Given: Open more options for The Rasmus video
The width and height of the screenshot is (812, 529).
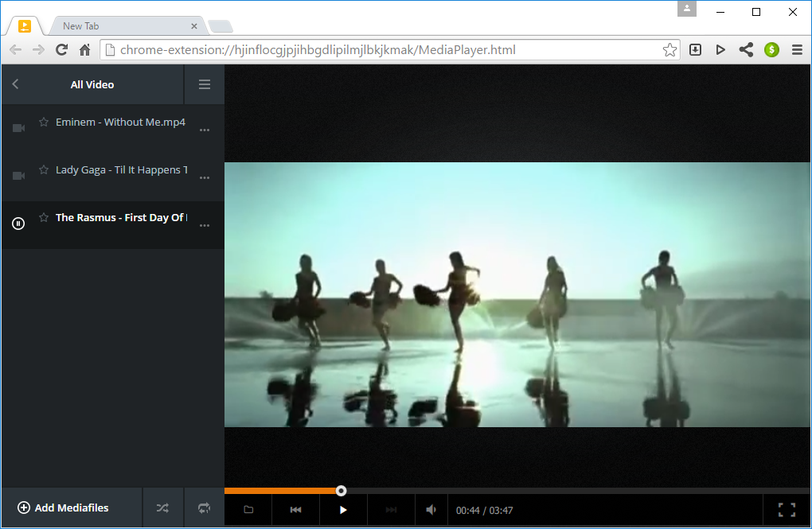Looking at the screenshot, I should click(205, 226).
